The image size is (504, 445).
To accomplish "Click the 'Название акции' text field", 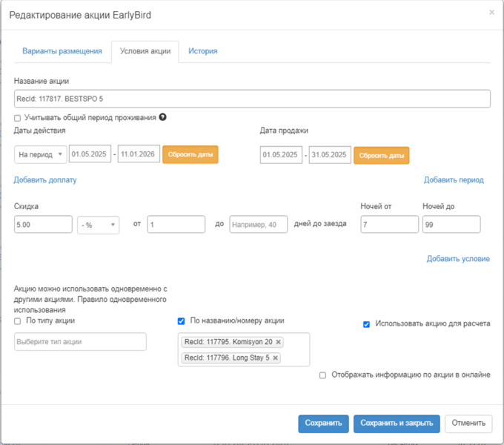I will [252, 99].
